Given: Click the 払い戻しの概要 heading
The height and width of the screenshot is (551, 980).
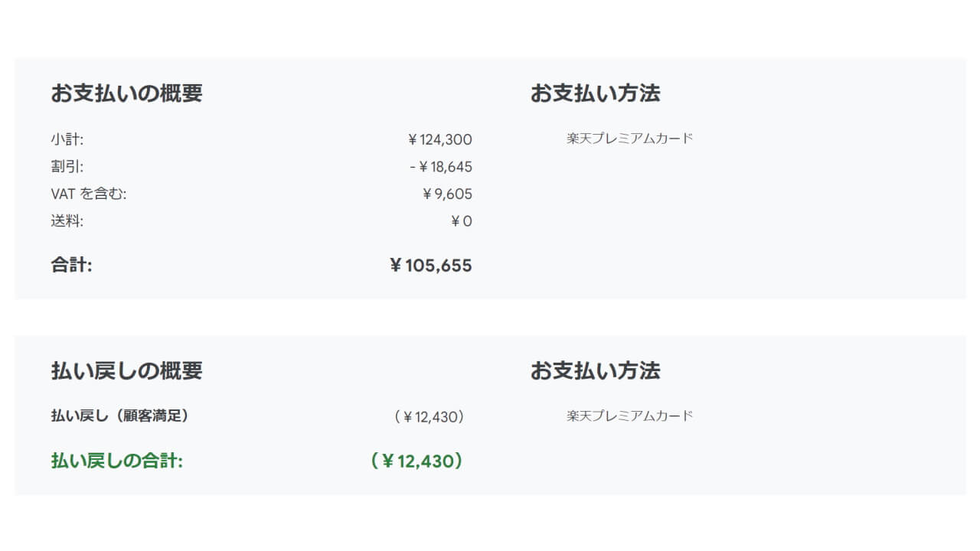Looking at the screenshot, I should [126, 370].
